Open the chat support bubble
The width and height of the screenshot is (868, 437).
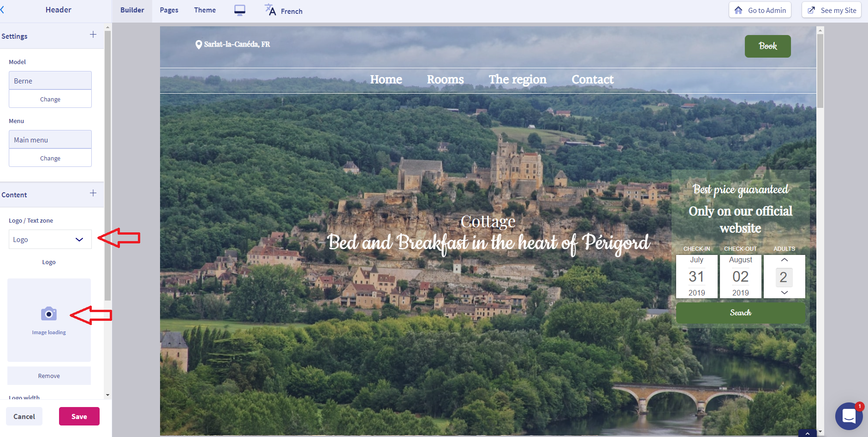point(849,416)
